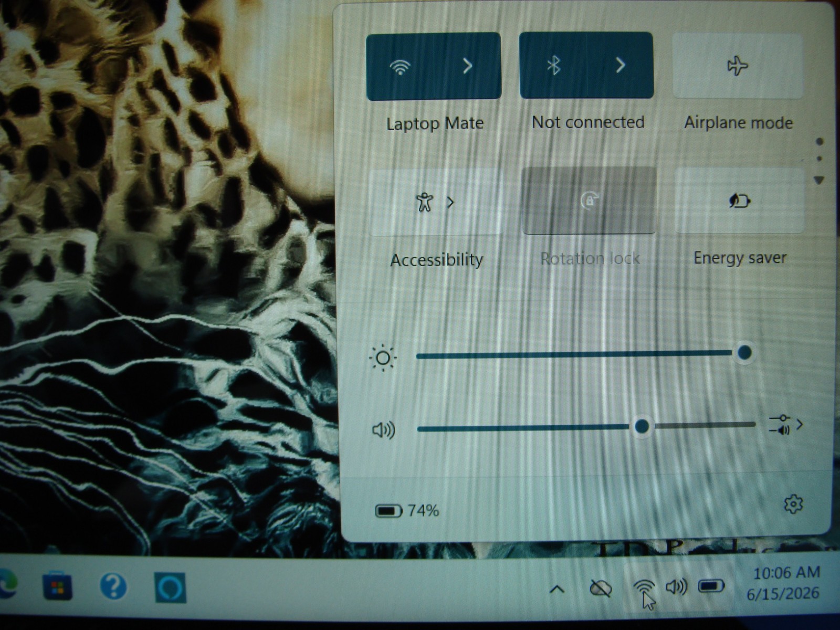The image size is (840, 630).
Task: Open the sound output selector
Action: (786, 425)
